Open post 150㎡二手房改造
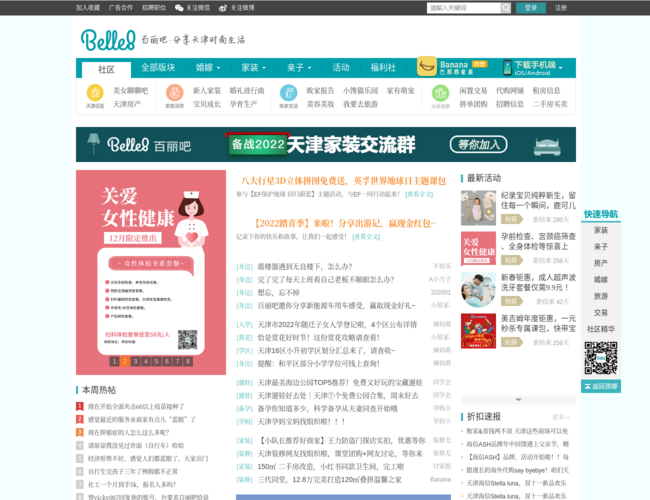Viewport: 650px width, 500px height. (x=330, y=467)
